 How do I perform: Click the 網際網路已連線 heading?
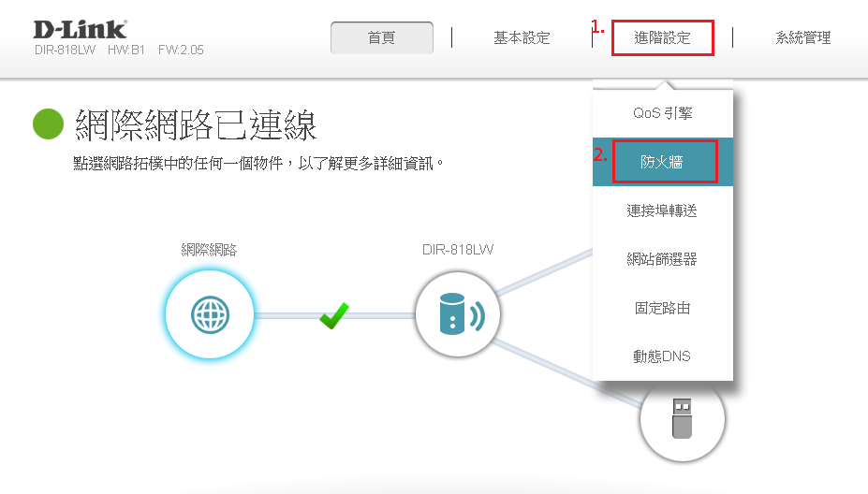(x=196, y=124)
